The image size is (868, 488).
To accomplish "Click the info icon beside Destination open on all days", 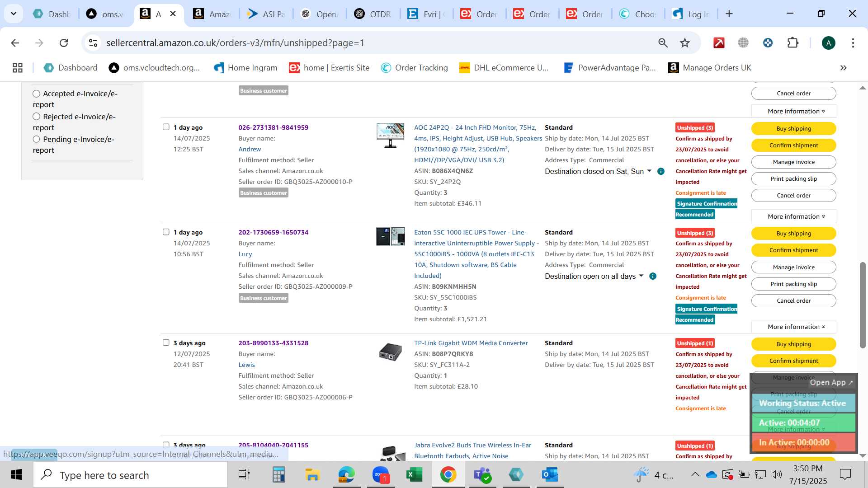I will (653, 276).
